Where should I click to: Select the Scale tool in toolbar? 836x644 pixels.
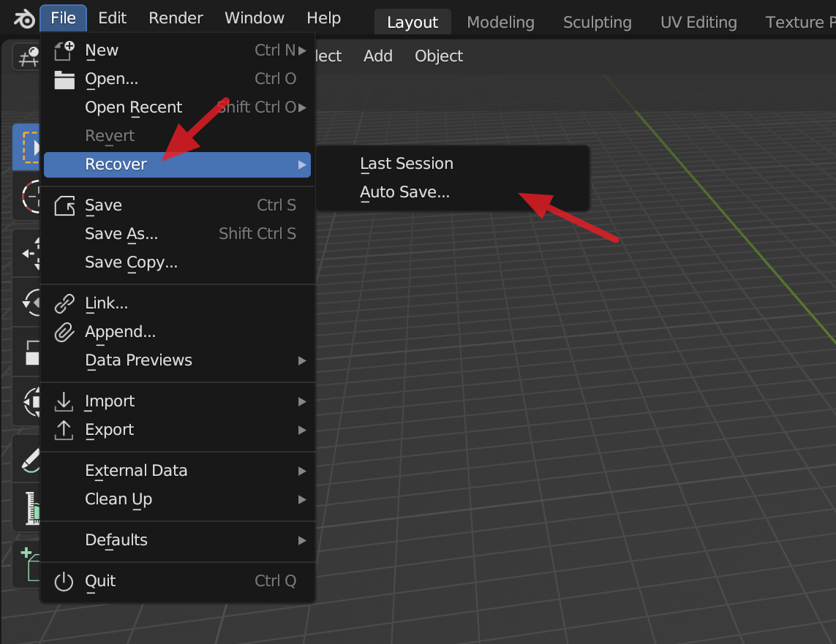[x=26, y=352]
